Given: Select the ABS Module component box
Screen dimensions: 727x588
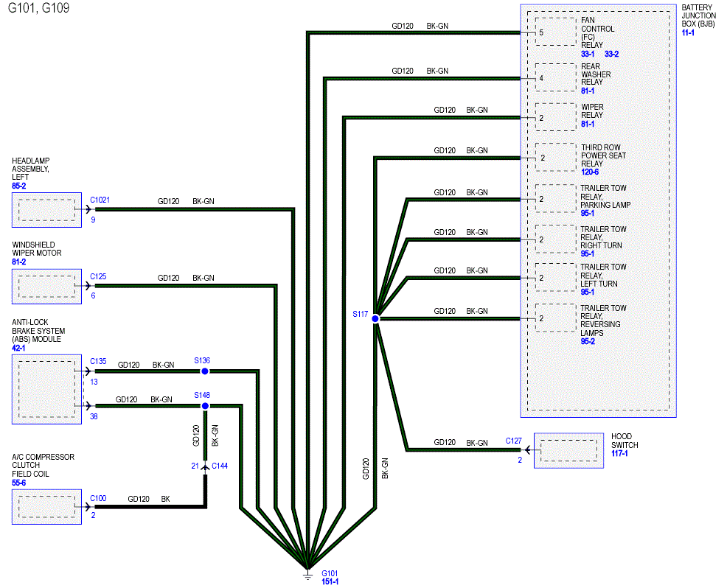Looking at the screenshot, I should [47, 389].
